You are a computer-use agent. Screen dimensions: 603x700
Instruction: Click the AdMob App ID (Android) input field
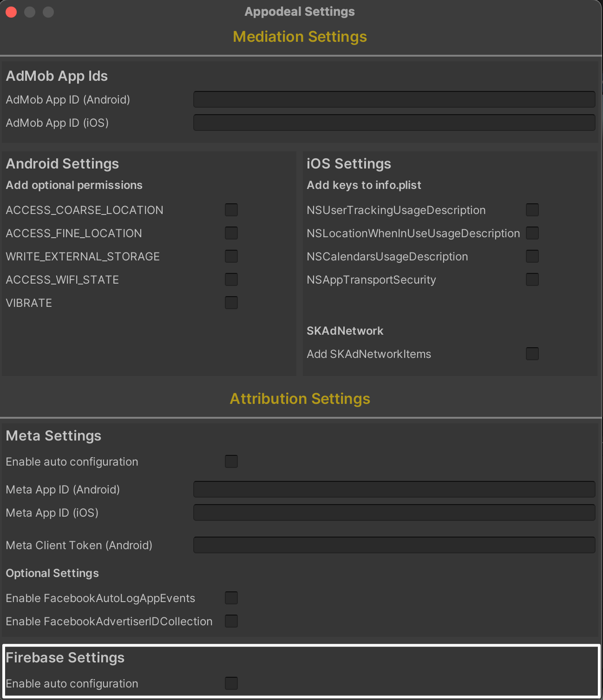[394, 99]
